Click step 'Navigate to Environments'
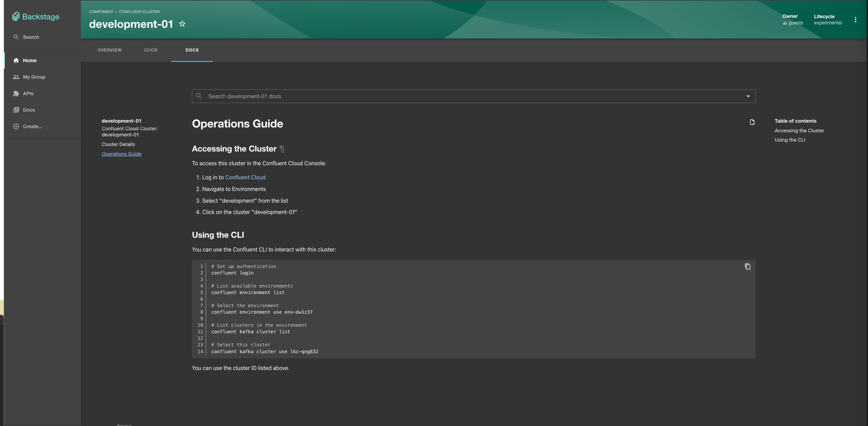 click(234, 189)
